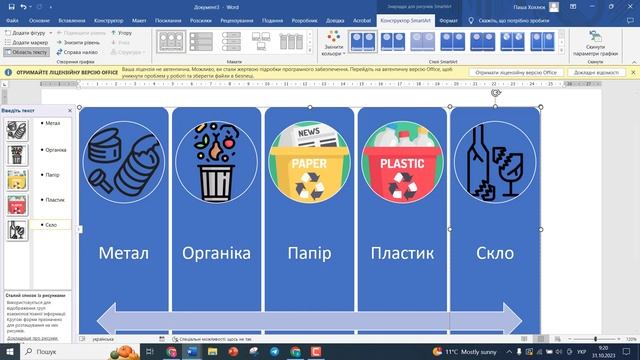Switch to the Рецензування ribbon tab
640x360 pixels.
(237, 20)
